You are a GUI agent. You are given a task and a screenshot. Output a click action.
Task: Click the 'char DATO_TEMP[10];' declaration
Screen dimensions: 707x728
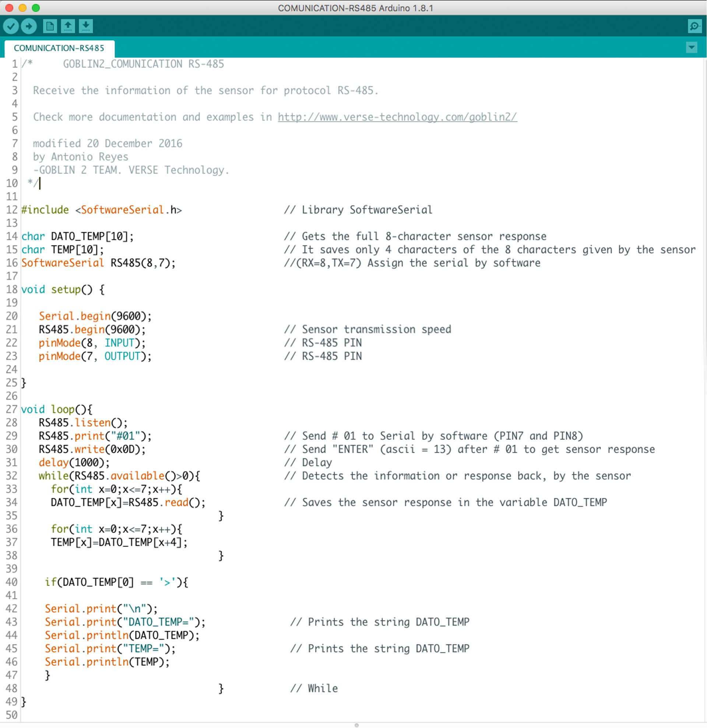click(x=78, y=236)
